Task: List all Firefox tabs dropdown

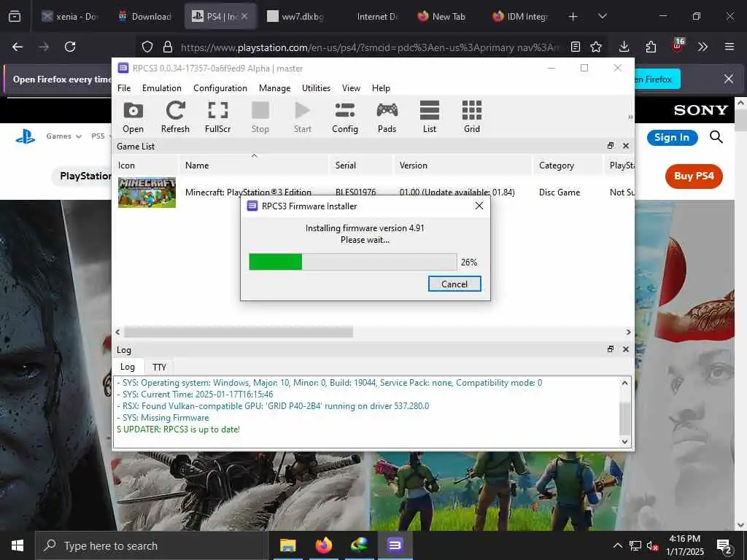Action: 603,16
